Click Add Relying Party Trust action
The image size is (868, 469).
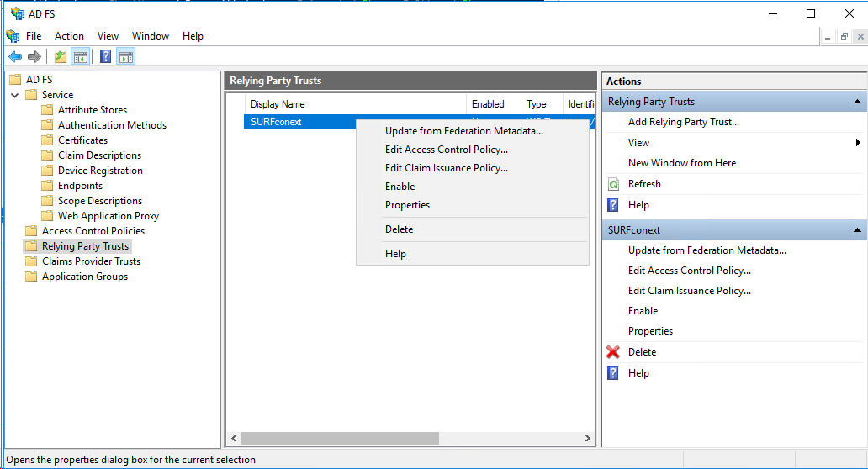pyautogui.click(x=684, y=122)
